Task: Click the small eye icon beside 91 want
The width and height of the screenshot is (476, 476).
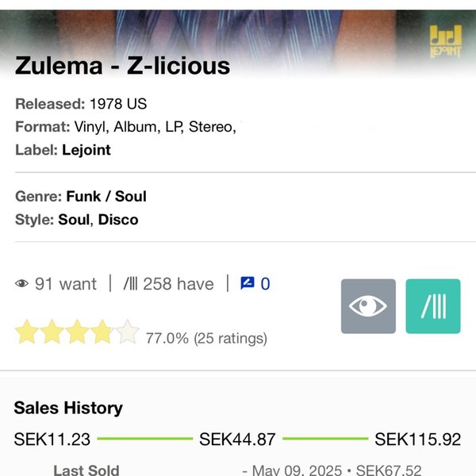Action: (21, 284)
